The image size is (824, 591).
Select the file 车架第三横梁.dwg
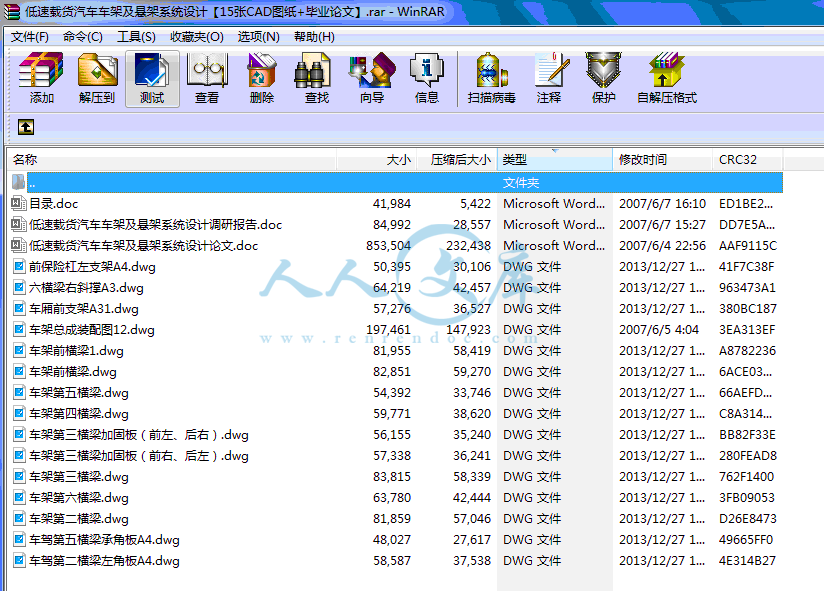[x=79, y=476]
